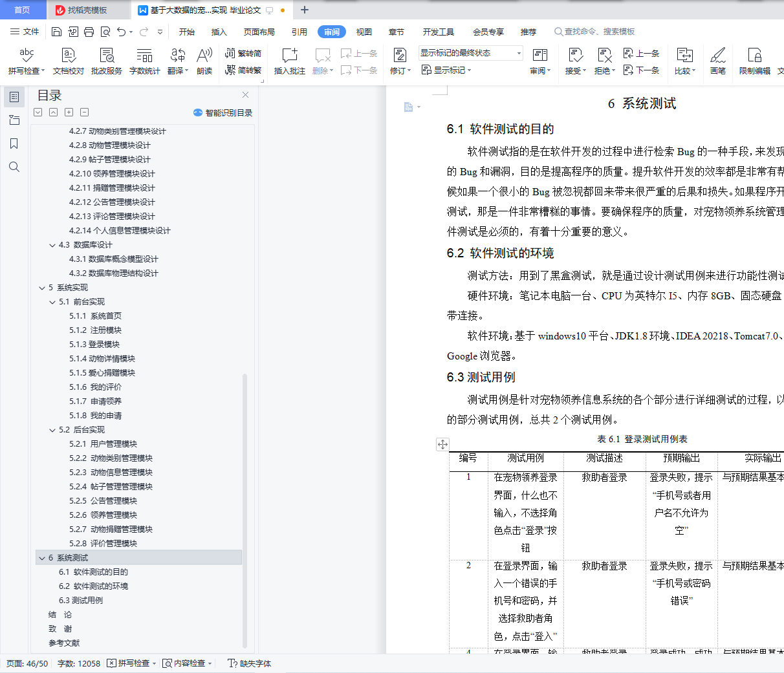The image size is (784, 673).
Task: Open the 文件 menu
Action: (x=25, y=32)
